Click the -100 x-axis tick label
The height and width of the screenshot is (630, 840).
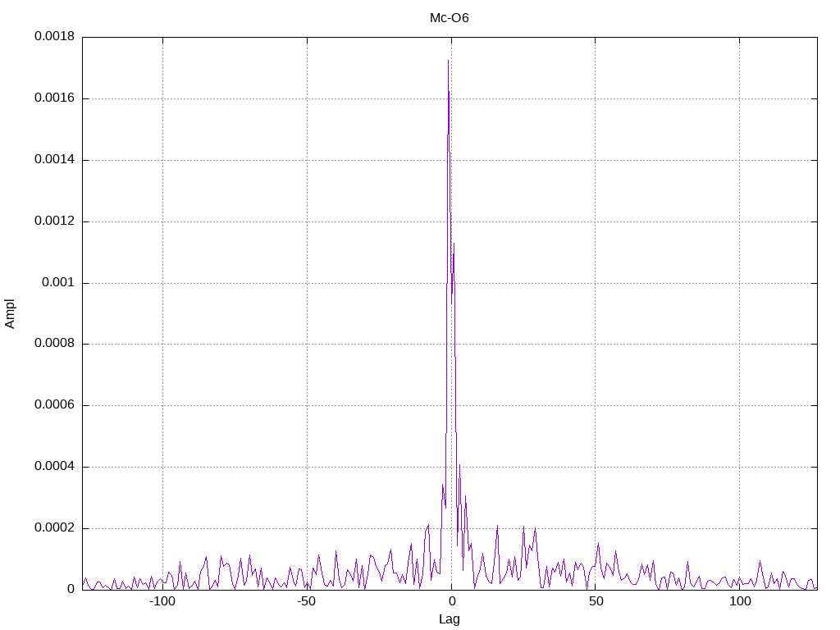[x=162, y=601]
